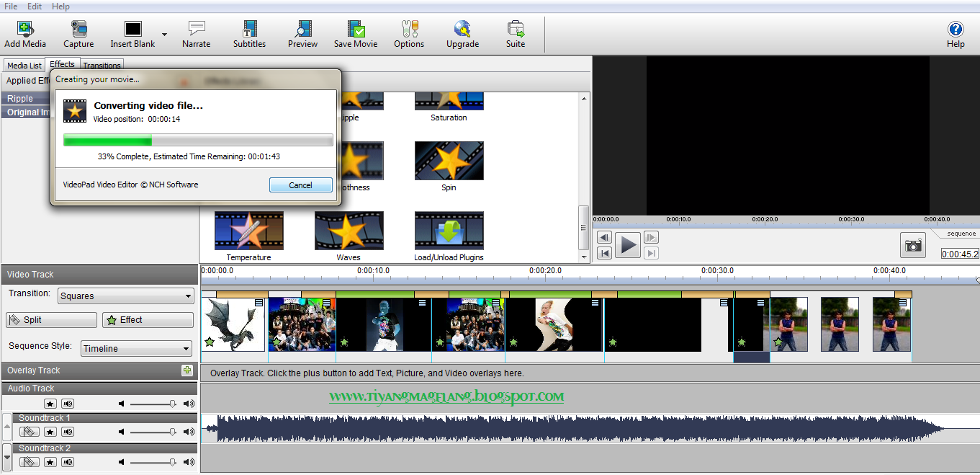Click the Effect button in Video Track
The height and width of the screenshot is (475, 980).
(148, 320)
